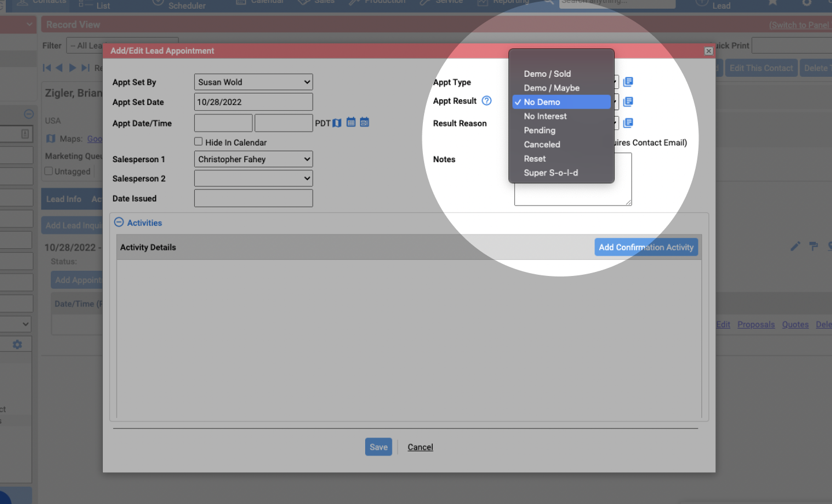Jump to the last record arrow
Image resolution: width=832 pixels, height=504 pixels.
point(86,68)
